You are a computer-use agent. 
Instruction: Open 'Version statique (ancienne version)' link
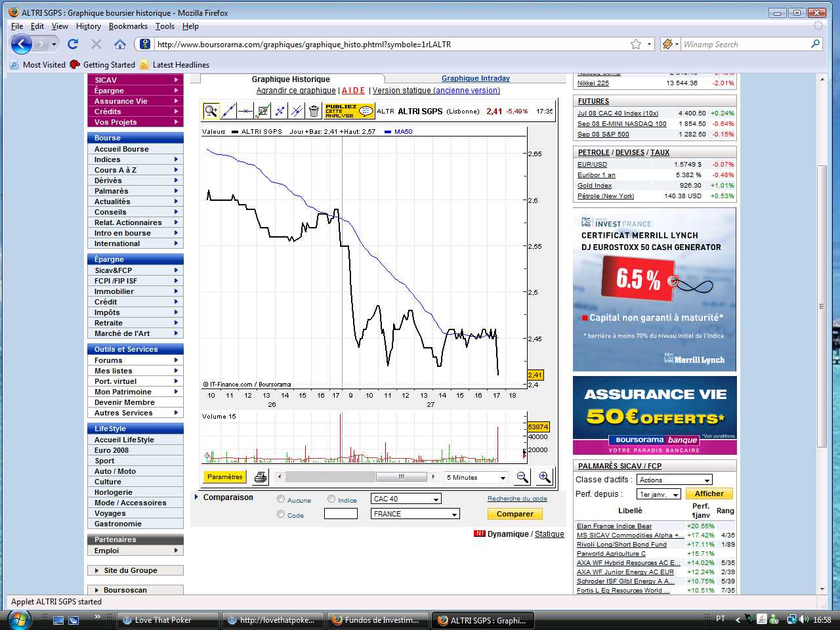[436, 91]
